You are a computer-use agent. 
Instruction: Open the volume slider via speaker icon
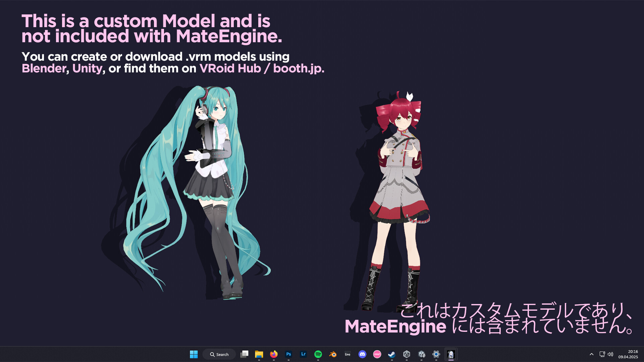(610, 354)
